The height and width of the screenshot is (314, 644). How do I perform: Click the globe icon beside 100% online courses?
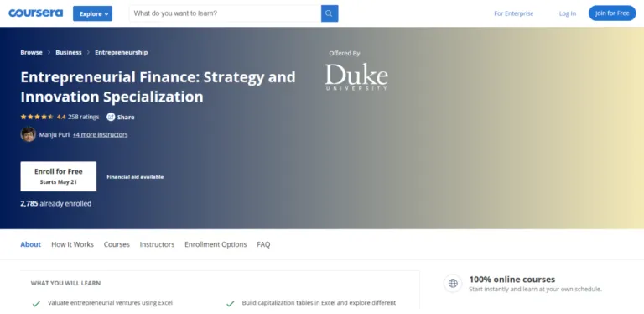[453, 283]
